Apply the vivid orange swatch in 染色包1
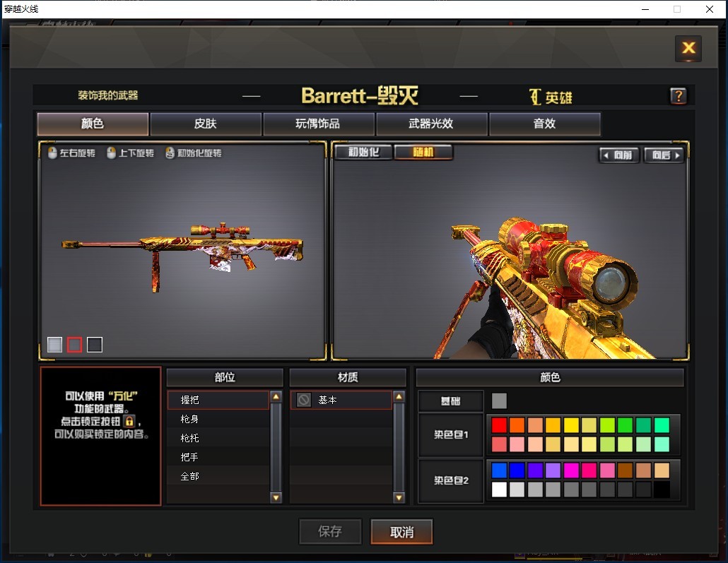This screenshot has width=728, height=563. tap(517, 425)
